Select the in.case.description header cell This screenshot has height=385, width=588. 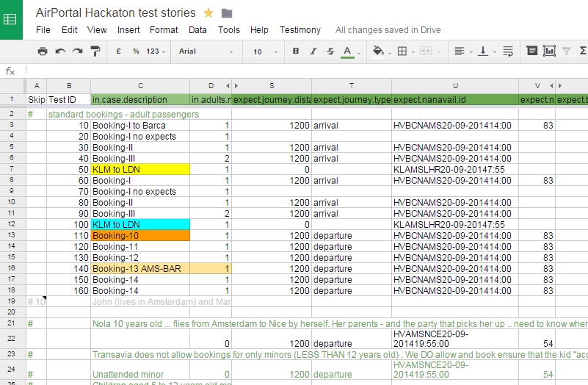[140, 99]
